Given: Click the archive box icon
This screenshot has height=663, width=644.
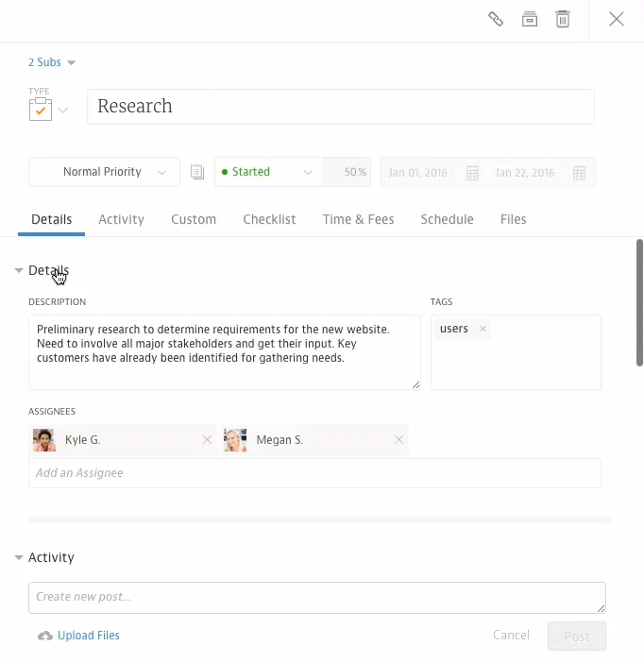Looking at the screenshot, I should (530, 19).
